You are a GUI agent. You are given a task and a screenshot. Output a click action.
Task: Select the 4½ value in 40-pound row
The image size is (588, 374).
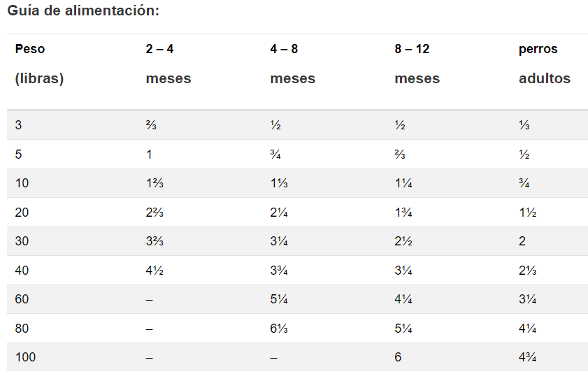tap(155, 271)
